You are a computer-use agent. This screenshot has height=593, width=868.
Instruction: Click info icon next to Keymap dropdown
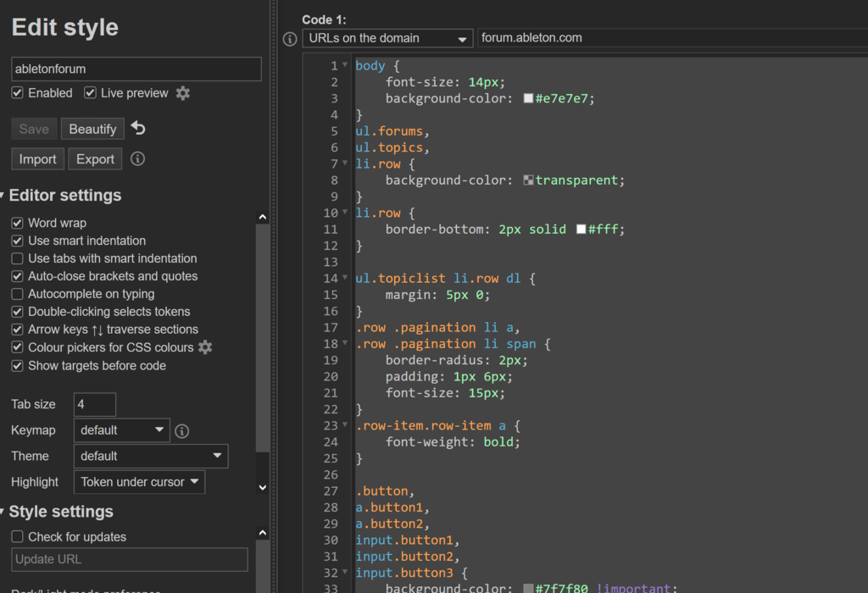pos(181,431)
